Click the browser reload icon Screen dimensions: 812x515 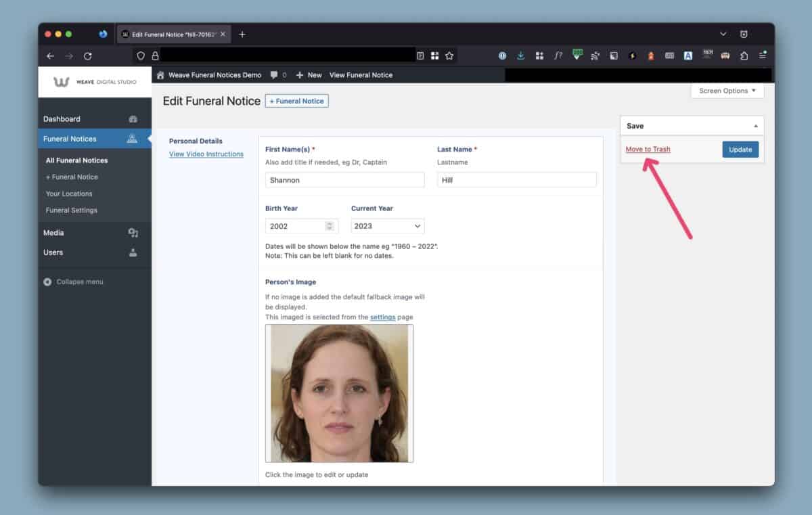[x=88, y=56]
